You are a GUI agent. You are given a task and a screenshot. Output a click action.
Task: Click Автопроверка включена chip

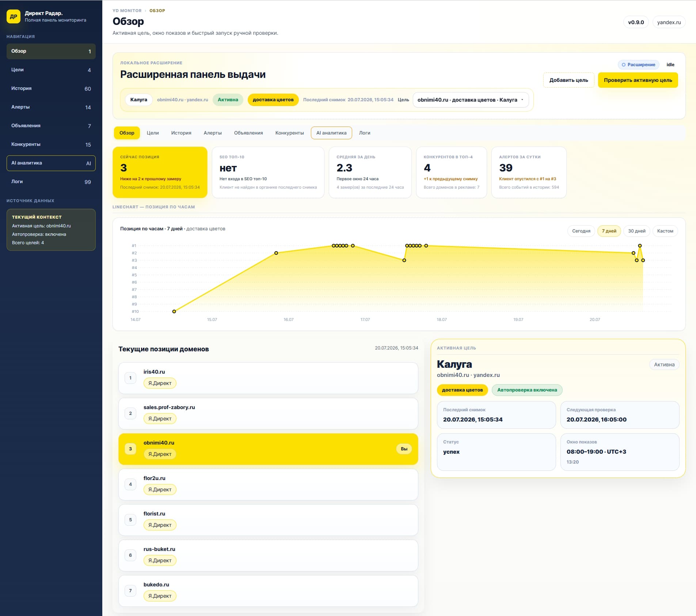click(527, 390)
